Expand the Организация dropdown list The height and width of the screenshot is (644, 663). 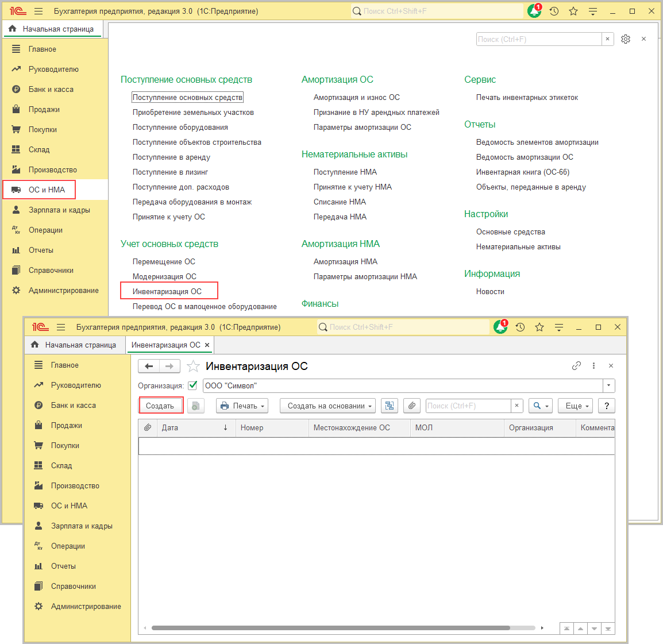click(608, 385)
